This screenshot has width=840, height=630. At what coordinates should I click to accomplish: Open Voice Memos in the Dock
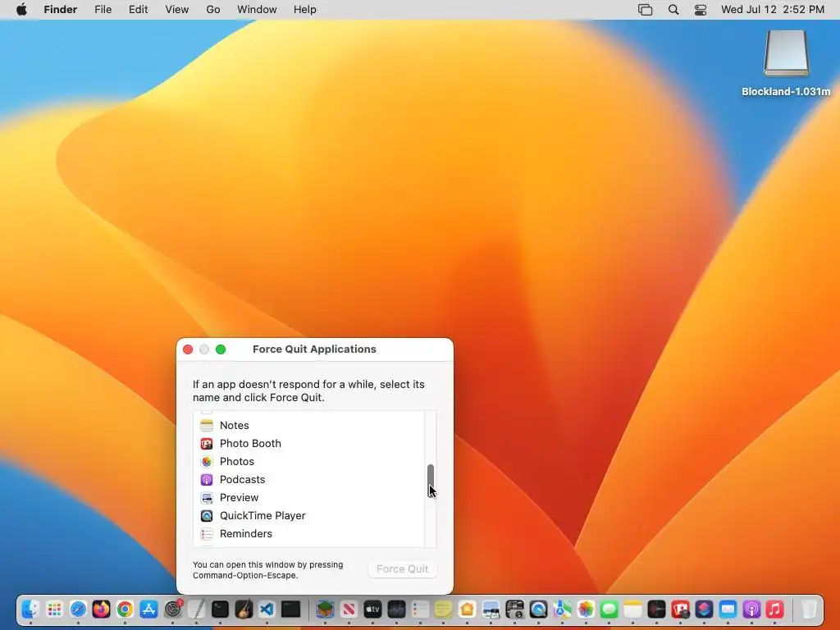click(656, 609)
